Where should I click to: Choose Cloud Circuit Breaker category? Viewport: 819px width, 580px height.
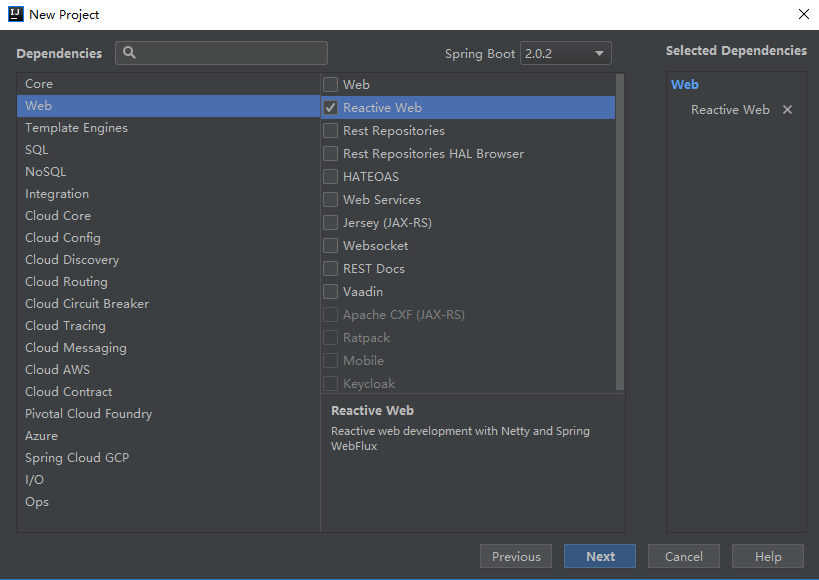coord(168,303)
